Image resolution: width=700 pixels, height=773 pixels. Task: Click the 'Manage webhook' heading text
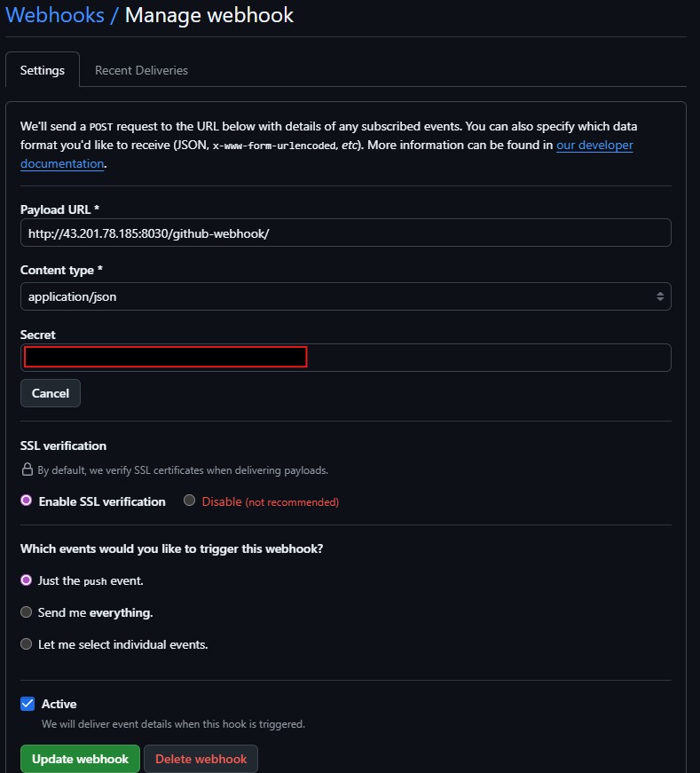click(208, 15)
